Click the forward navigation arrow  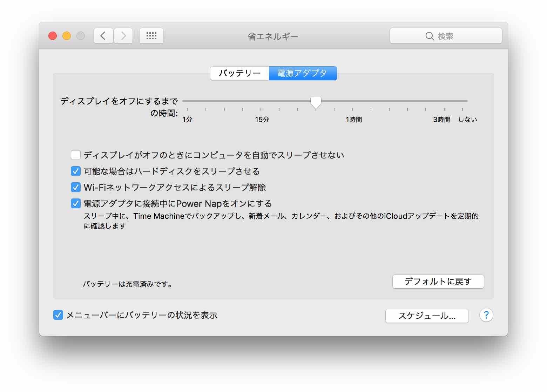tap(123, 36)
